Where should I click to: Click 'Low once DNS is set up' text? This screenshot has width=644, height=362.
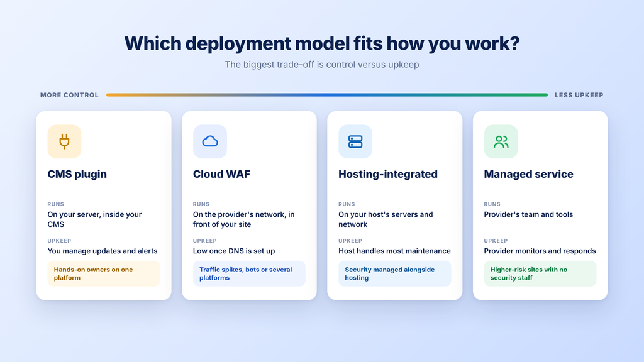[x=234, y=251]
